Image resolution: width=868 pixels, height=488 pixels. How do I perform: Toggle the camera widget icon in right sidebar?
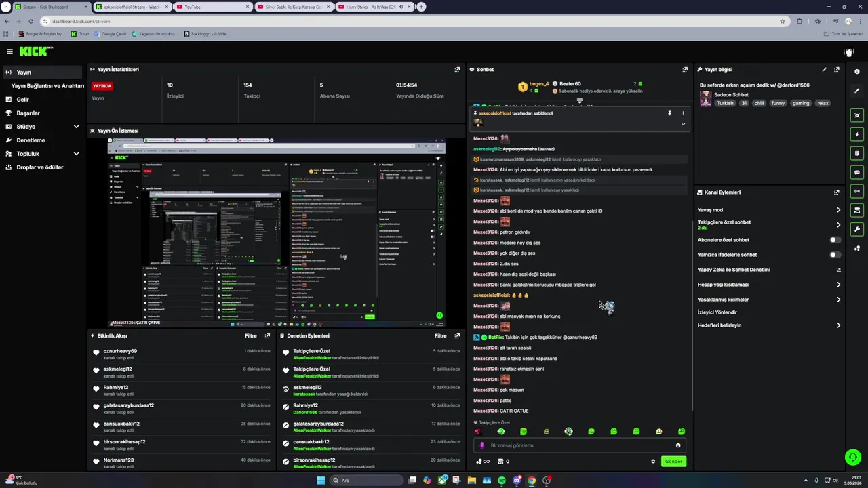(x=857, y=210)
